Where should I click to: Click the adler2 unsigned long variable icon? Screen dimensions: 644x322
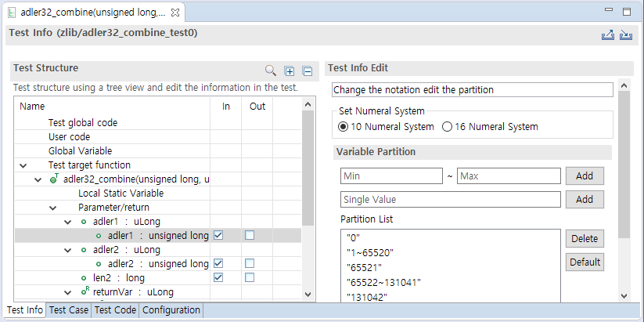pyautogui.click(x=98, y=263)
